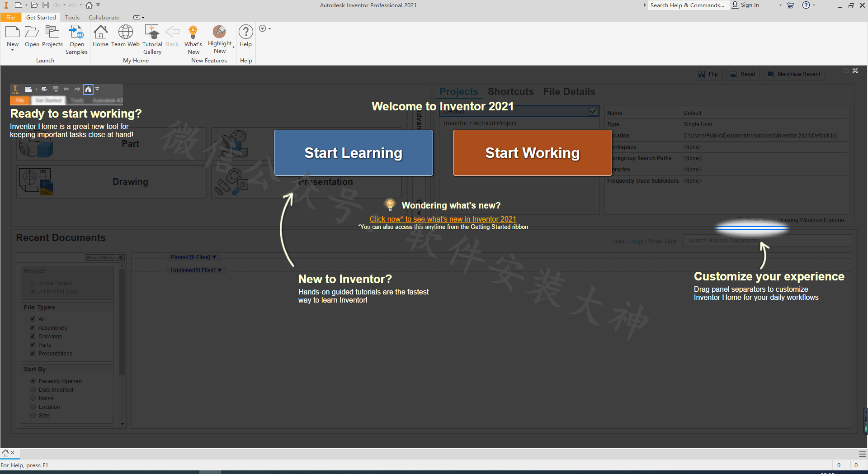Open the title bar help question icon
This screenshot has width=868, height=474.
tap(806, 5)
